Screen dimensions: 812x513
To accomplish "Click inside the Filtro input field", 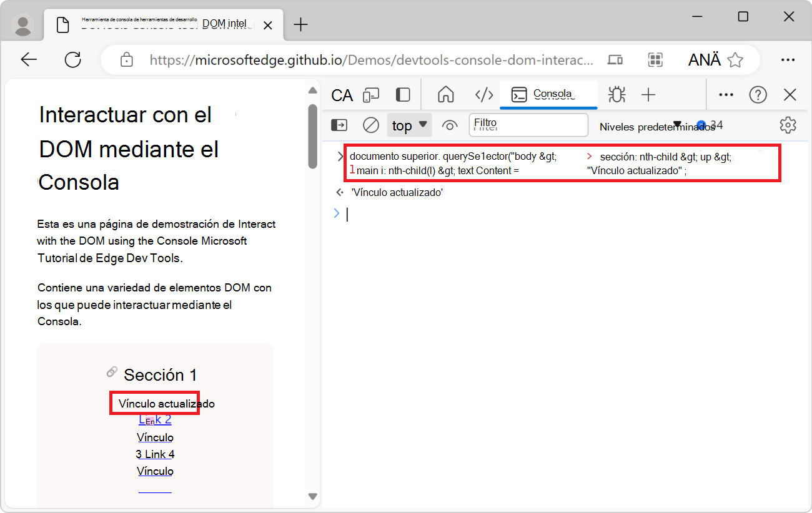I will click(x=528, y=125).
